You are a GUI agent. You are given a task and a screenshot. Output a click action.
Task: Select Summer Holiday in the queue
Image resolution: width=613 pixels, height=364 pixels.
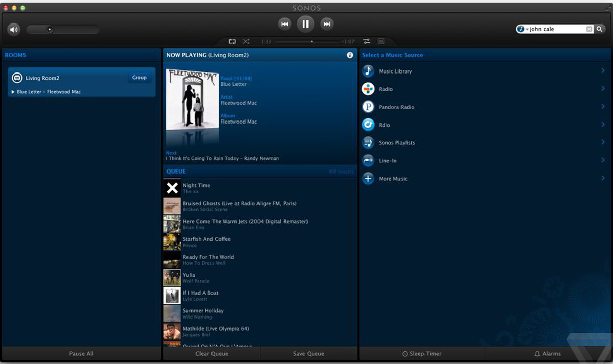[x=260, y=313]
